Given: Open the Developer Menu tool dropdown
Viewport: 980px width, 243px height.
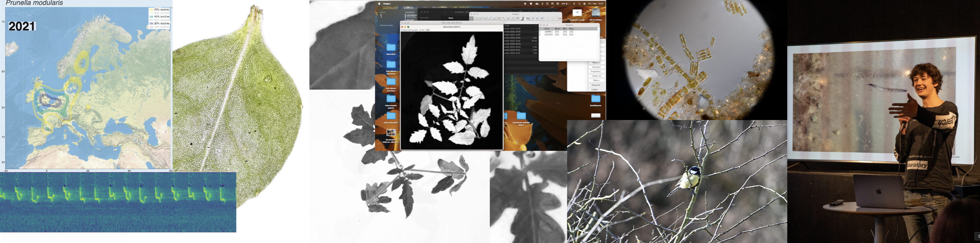Looking at the screenshot, I should [x=528, y=19].
